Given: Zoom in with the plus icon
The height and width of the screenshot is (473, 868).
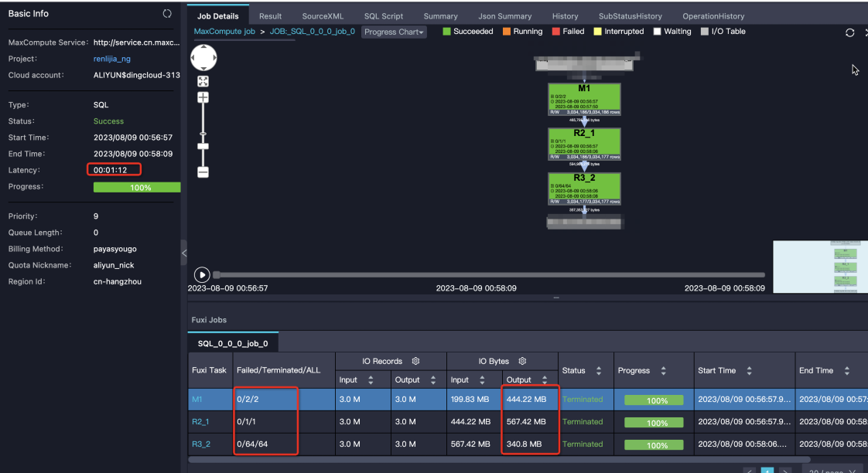Looking at the screenshot, I should tap(203, 97).
